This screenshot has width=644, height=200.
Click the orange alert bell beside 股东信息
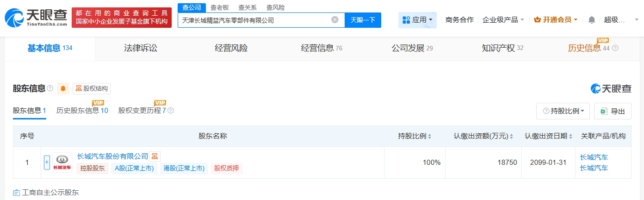pos(63,88)
